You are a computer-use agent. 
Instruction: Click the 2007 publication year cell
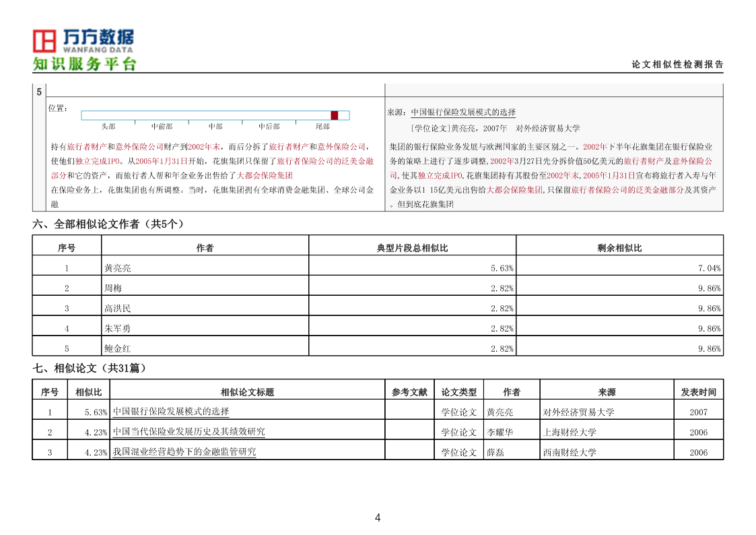tap(699, 412)
